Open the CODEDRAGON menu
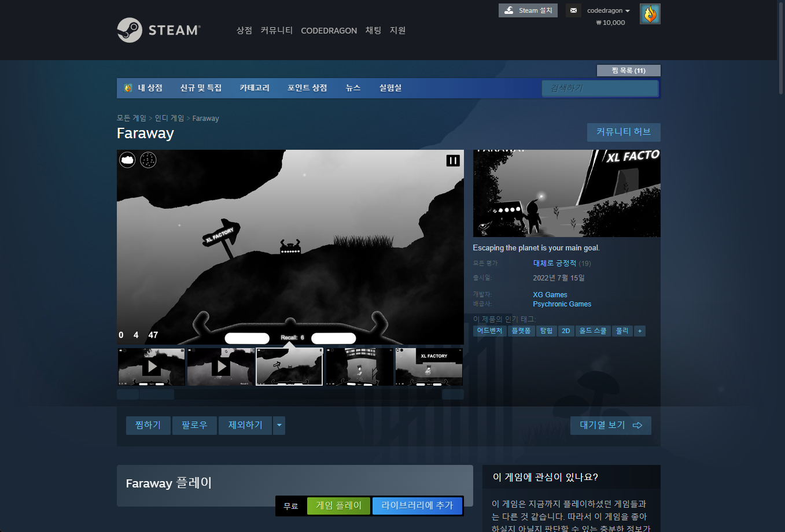 (x=329, y=31)
